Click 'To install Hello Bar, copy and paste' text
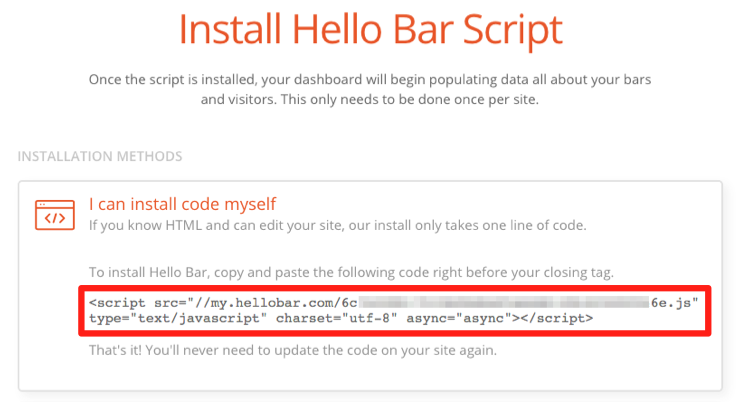Viewport: 741px width, 402px height. (x=351, y=273)
